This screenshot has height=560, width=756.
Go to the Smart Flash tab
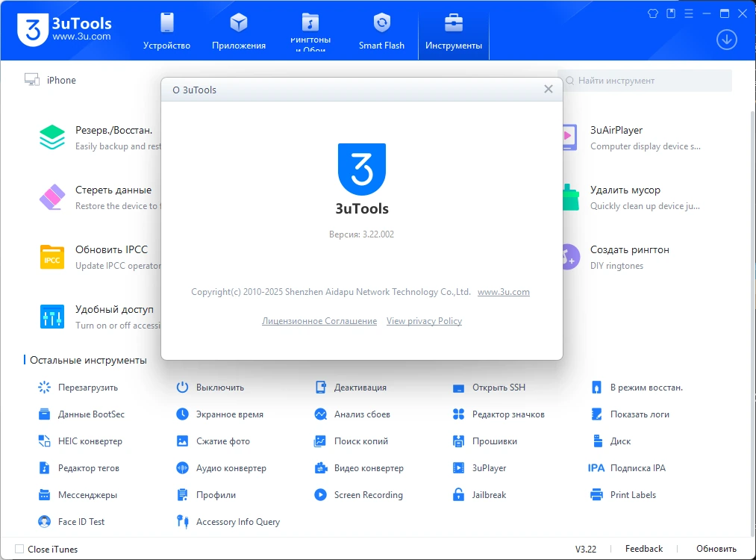click(x=381, y=31)
